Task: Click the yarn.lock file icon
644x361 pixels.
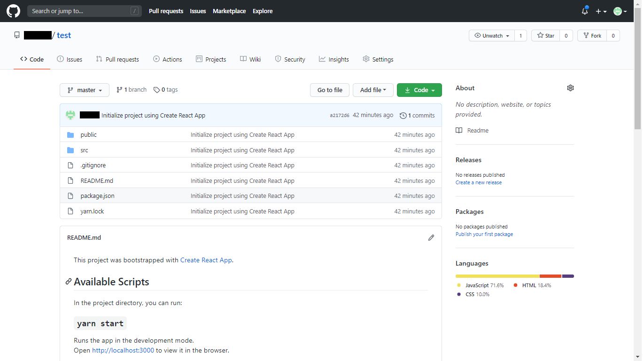Action: click(70, 212)
